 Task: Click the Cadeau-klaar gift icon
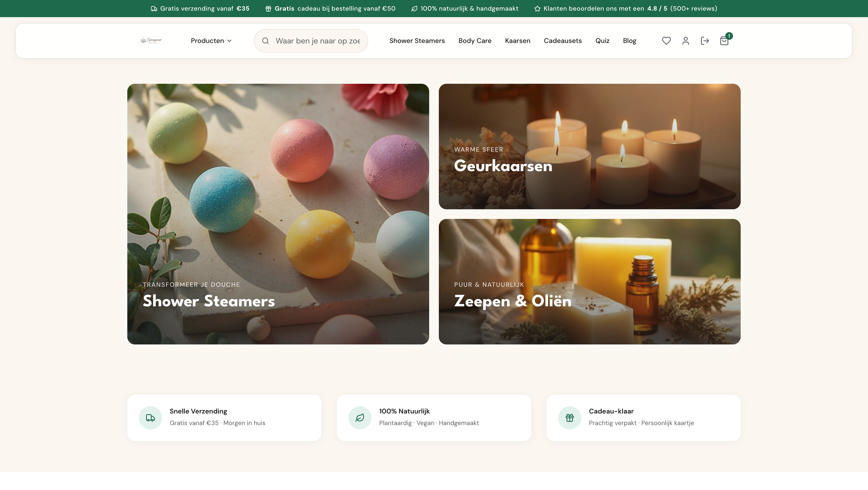point(570,418)
